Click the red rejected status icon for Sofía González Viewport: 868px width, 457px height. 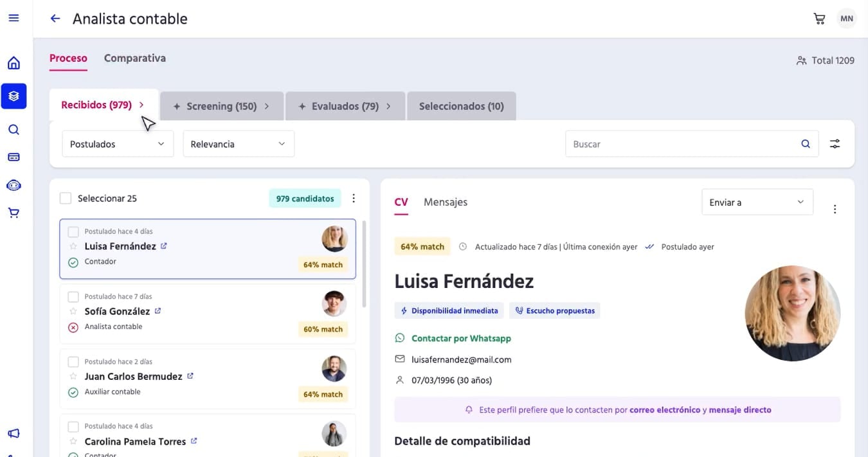coord(73,327)
